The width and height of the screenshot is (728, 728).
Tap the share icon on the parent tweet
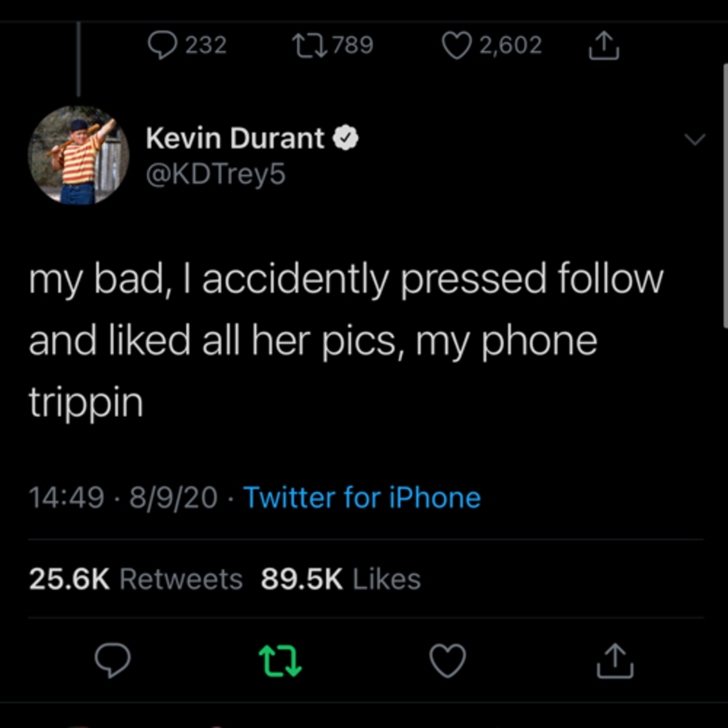coord(604,46)
